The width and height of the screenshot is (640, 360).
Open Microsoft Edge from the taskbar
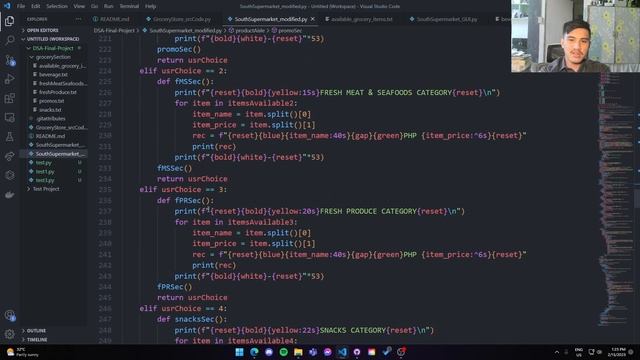[x=254, y=352]
